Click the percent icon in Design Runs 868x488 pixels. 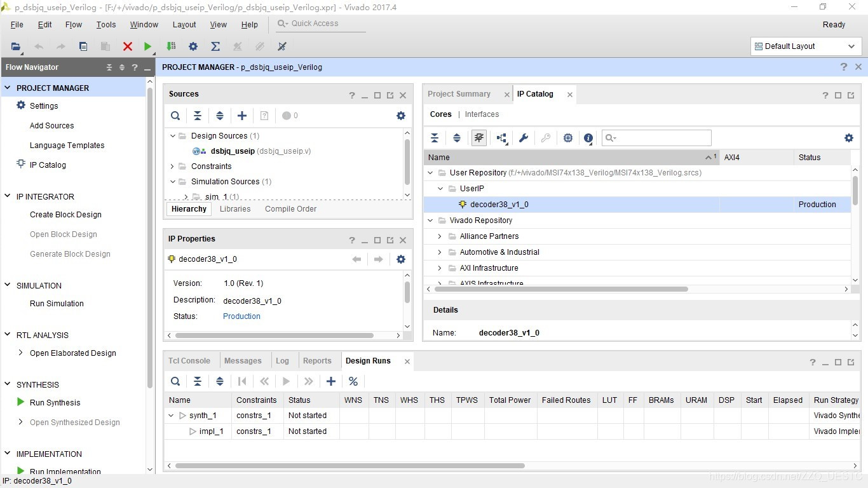coord(353,381)
